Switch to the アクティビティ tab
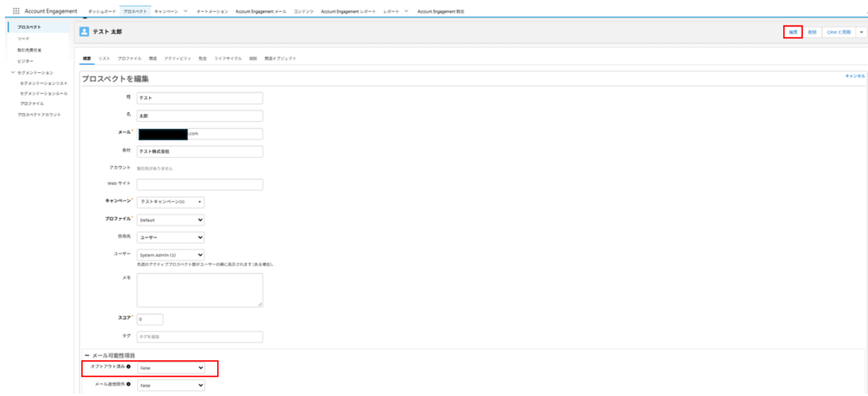868x396 pixels. 178,59
